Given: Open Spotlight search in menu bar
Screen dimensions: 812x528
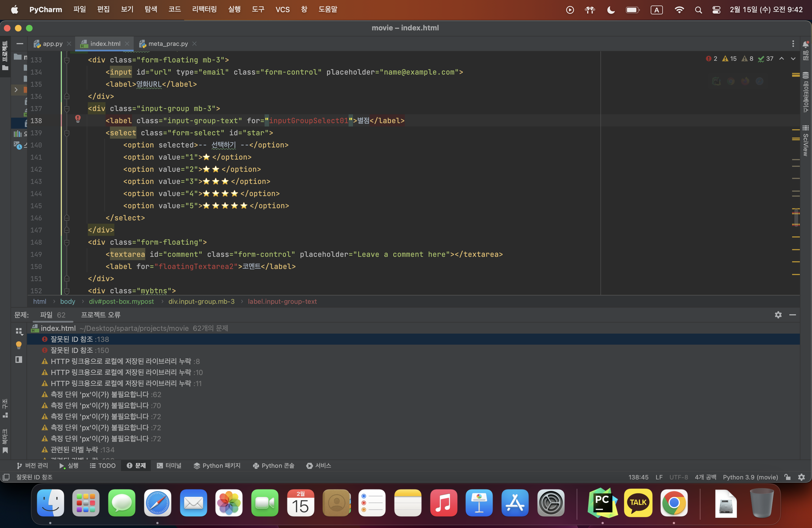Looking at the screenshot, I should 698,10.
